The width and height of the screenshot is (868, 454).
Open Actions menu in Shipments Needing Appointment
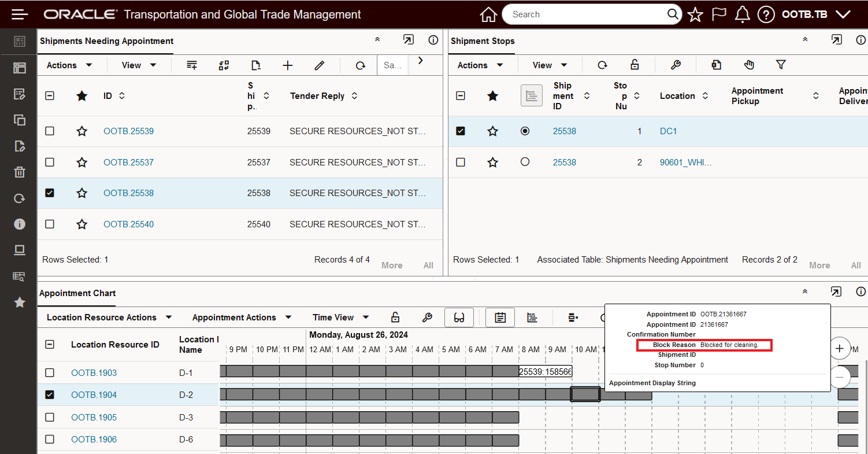coord(69,65)
